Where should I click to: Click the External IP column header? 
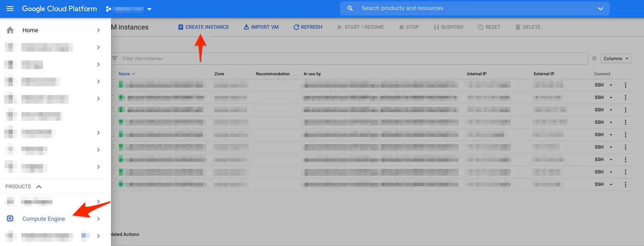(544, 74)
